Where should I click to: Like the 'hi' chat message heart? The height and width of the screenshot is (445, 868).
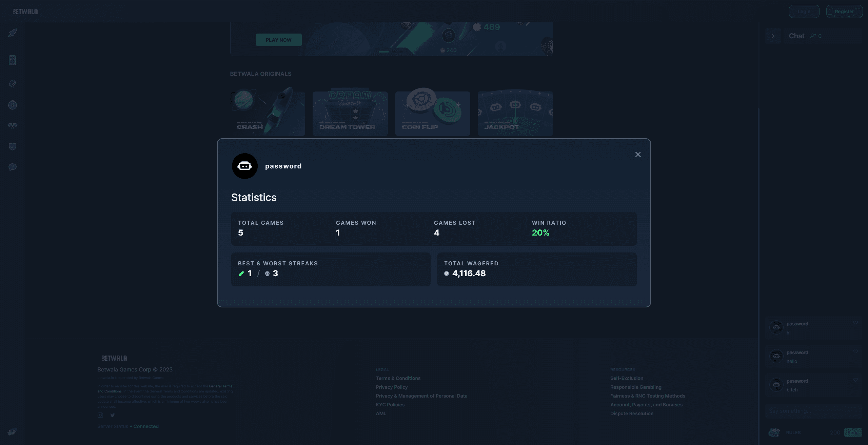(x=855, y=323)
